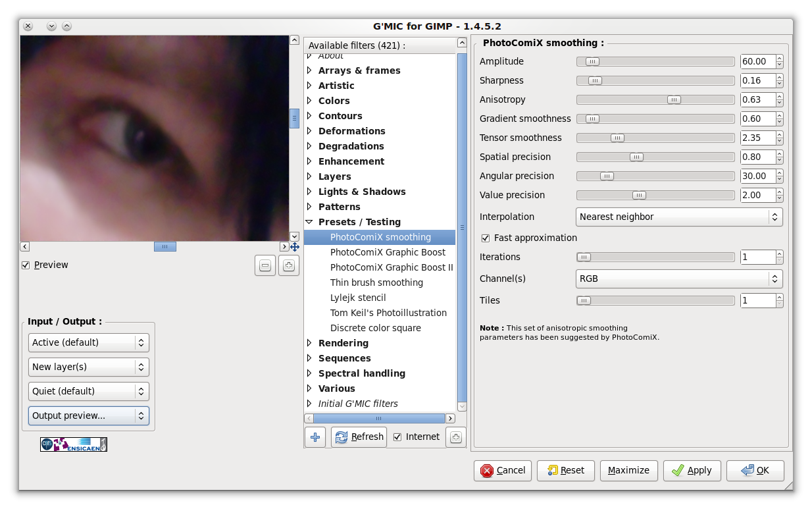Click the ENSICAEN logo image
Screen dimensions: 812x509
click(74, 444)
